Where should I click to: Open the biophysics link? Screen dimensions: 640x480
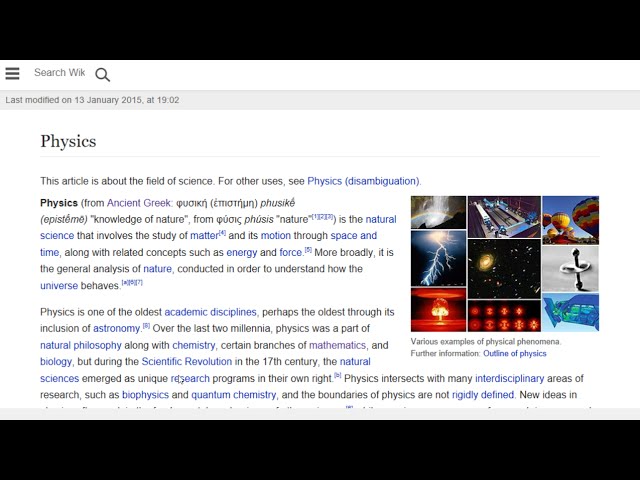tap(145, 395)
